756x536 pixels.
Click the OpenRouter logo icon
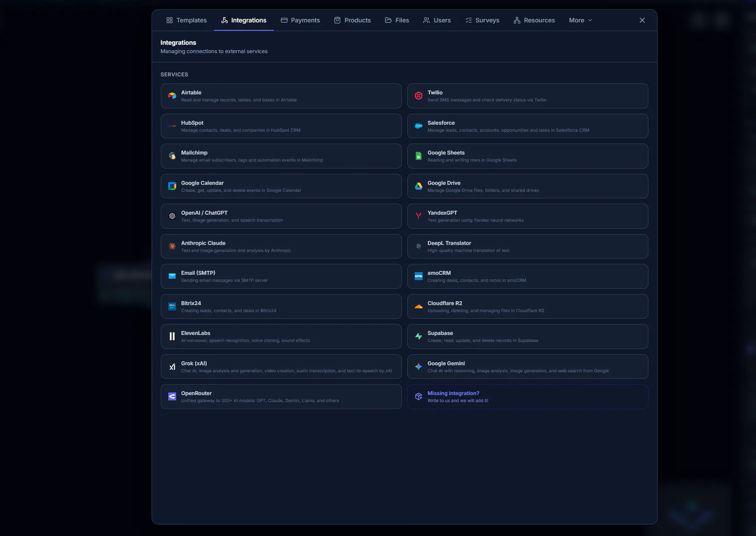[172, 396]
